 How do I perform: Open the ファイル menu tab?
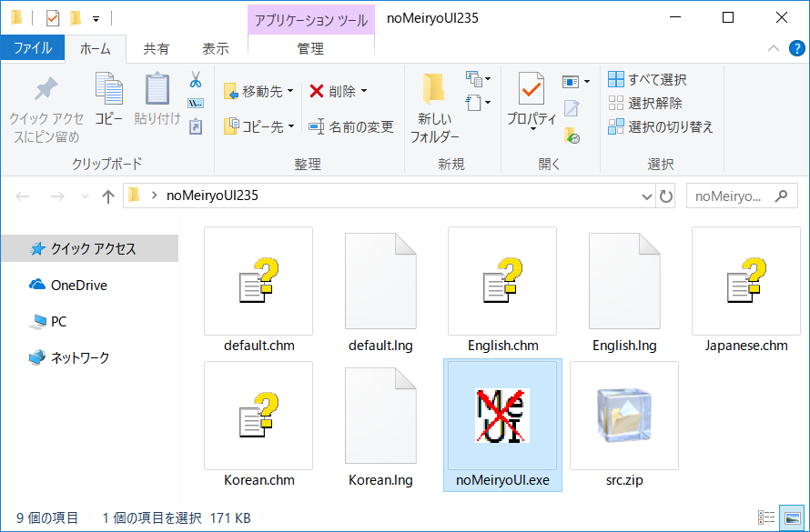(32, 48)
